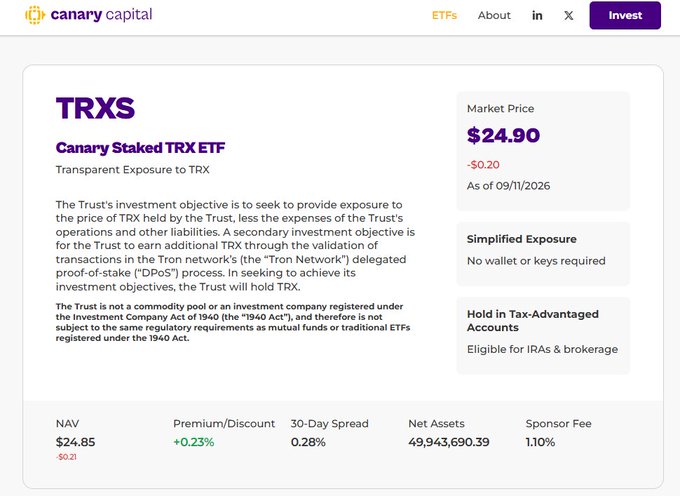
Task: Click the As of 09/11/2026 date
Action: pos(508,186)
